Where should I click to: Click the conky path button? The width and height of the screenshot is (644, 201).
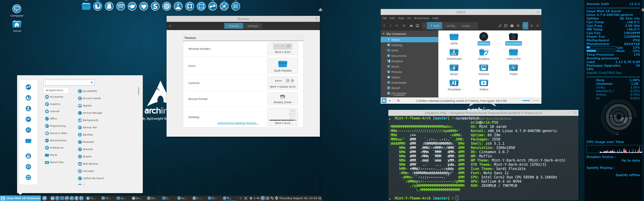466,26
